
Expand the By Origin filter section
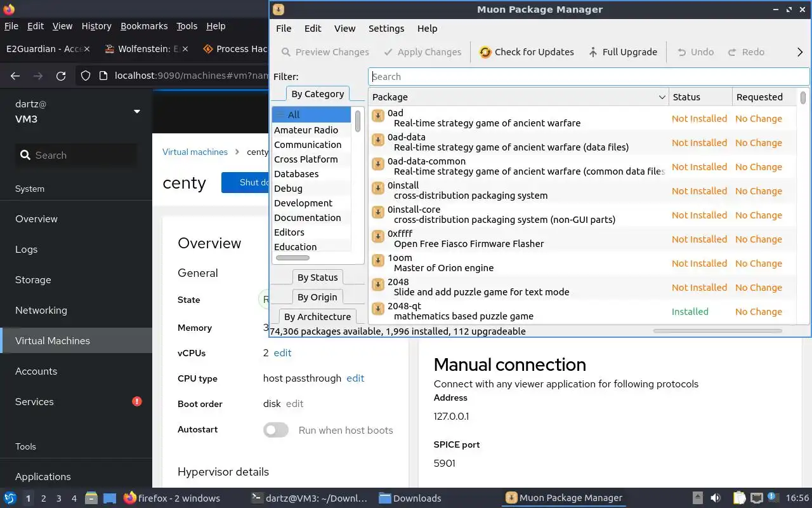click(x=317, y=297)
